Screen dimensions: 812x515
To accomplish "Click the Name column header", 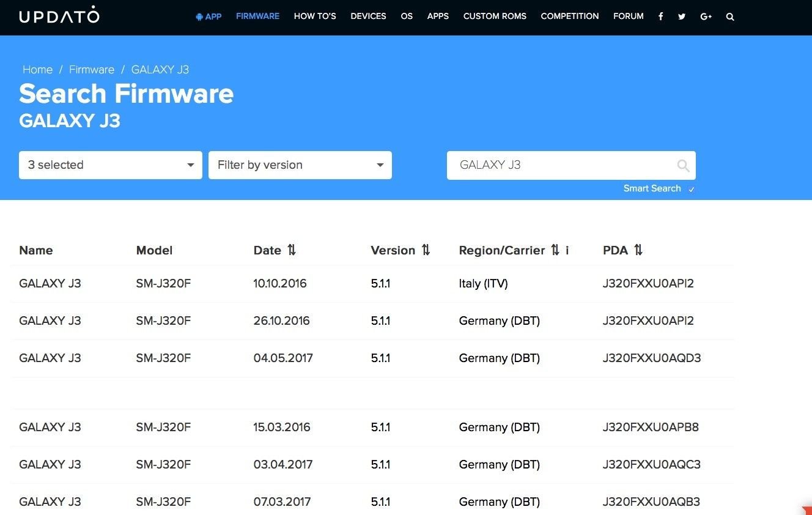I will click(36, 250).
